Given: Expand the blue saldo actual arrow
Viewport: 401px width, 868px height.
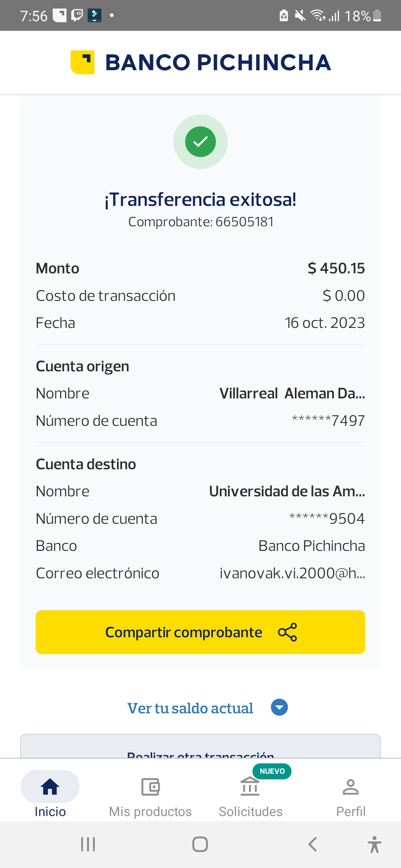Looking at the screenshot, I should tap(279, 707).
